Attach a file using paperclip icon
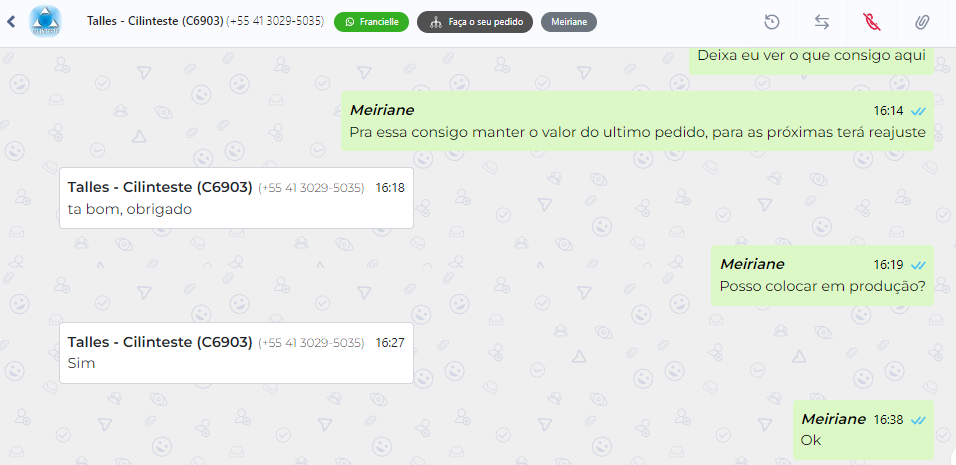The height and width of the screenshot is (465, 956). (922, 23)
